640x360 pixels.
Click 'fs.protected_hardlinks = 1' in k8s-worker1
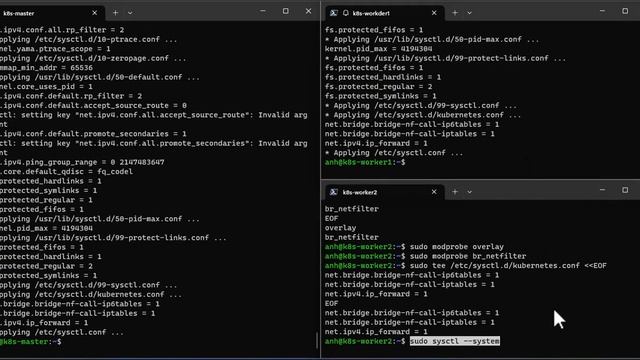point(383,77)
